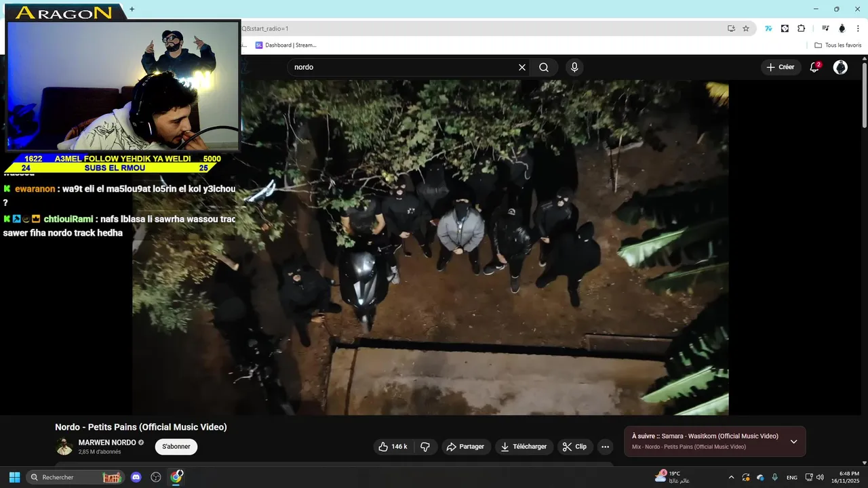Open the Chrome three-dot menu
Viewport: 868px width, 488px height.
click(x=858, y=28)
